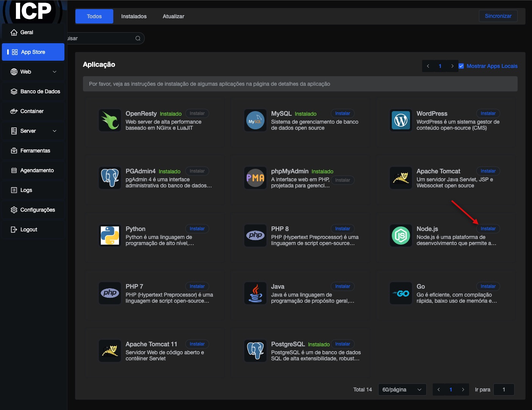Select page 1 in bottom pagination
Screen dimensions: 532x410
pos(451,390)
